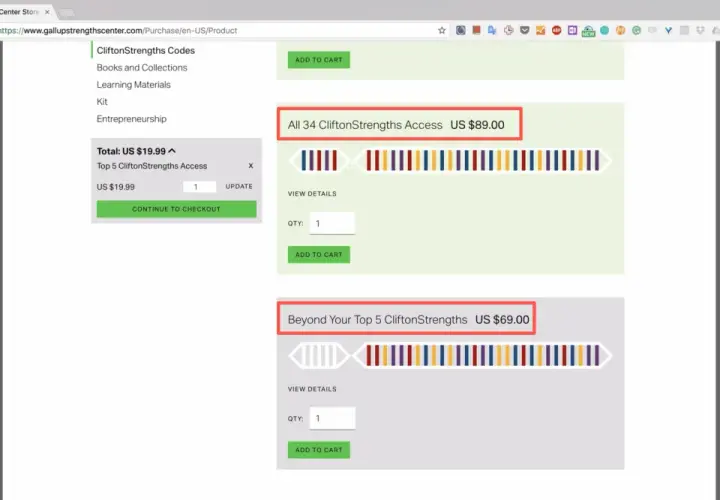720x500 pixels.
Task: Open the gray Dropbox extension icon
Action: click(x=700, y=30)
